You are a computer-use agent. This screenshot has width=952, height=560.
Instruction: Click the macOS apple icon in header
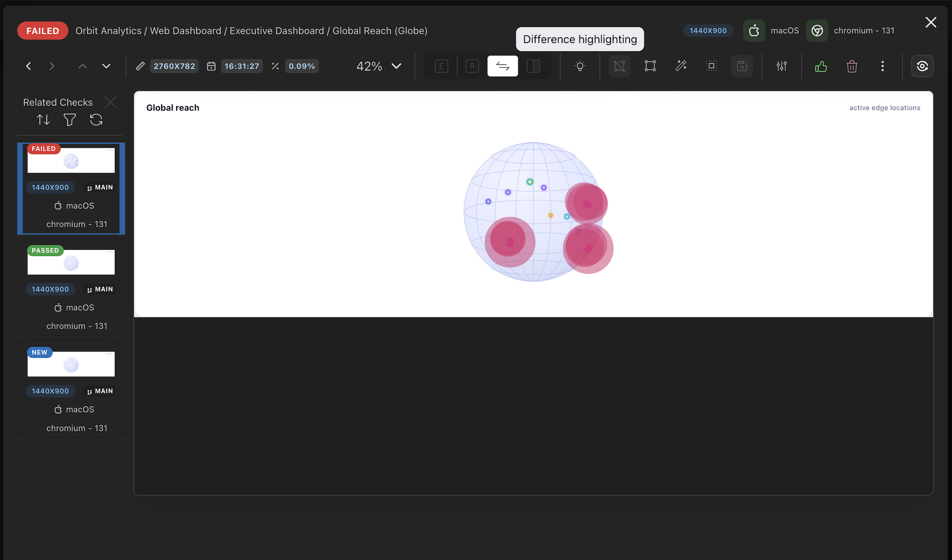coord(754,31)
